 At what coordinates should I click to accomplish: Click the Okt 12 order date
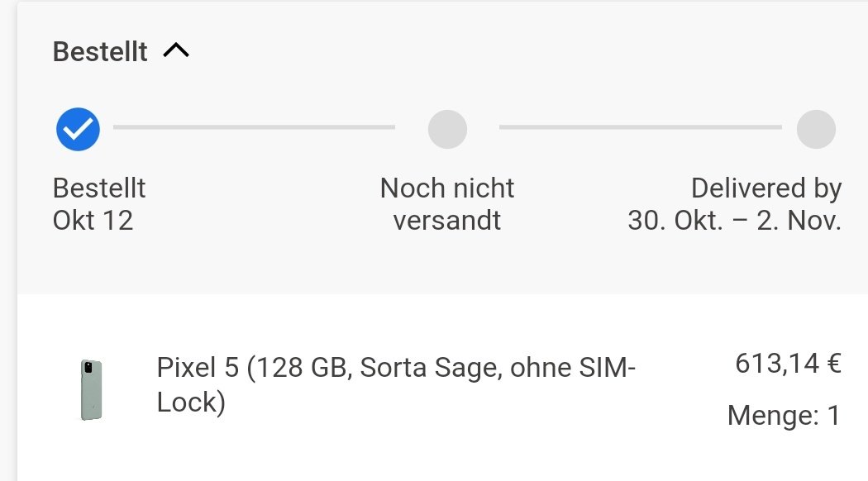click(x=93, y=221)
